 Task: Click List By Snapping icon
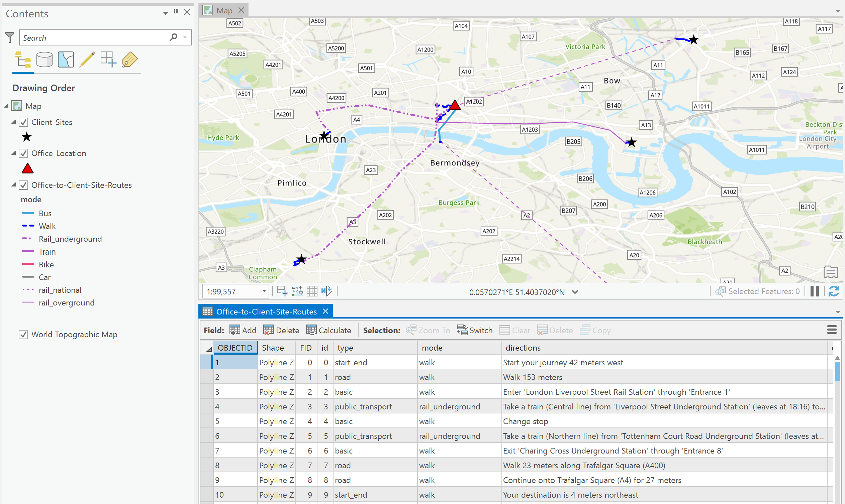[108, 60]
